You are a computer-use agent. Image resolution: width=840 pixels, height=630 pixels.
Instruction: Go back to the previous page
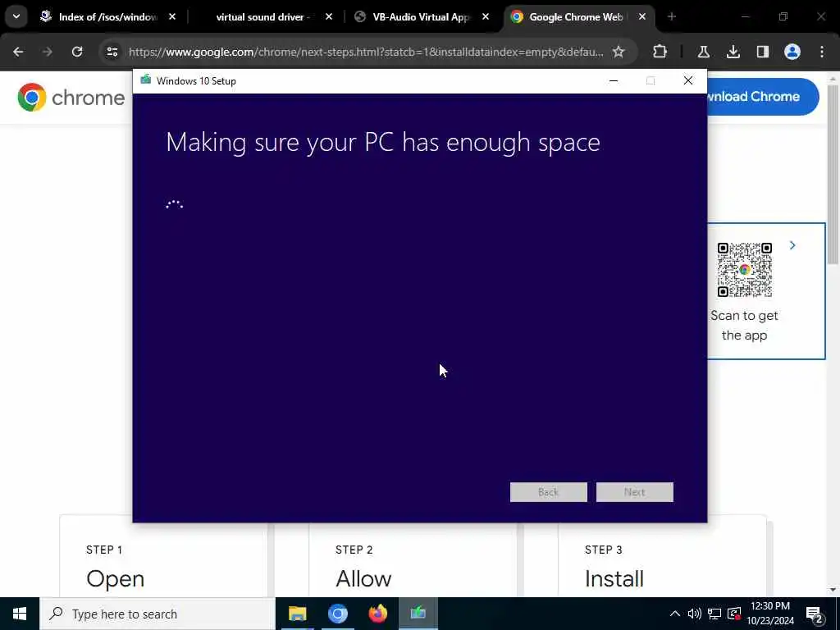click(18, 52)
